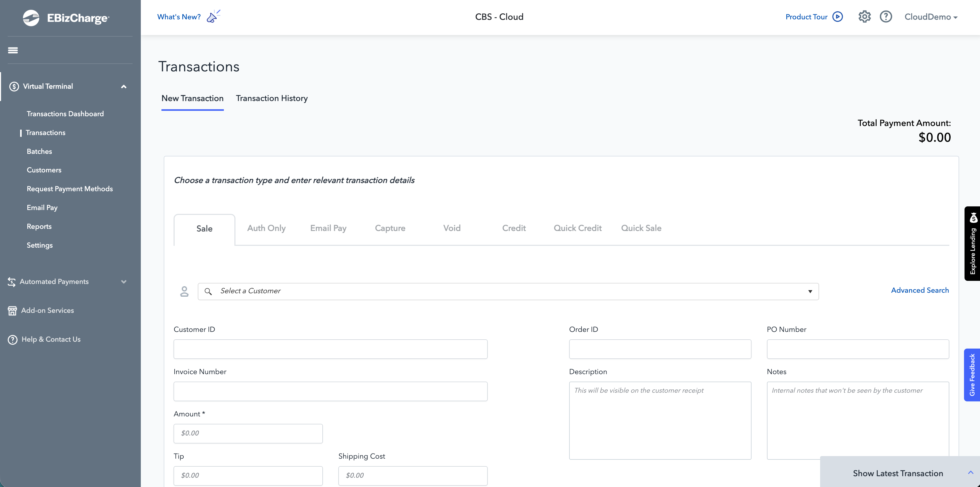Click the CBS - Cloud header title
Image resolution: width=980 pixels, height=487 pixels.
point(499,17)
